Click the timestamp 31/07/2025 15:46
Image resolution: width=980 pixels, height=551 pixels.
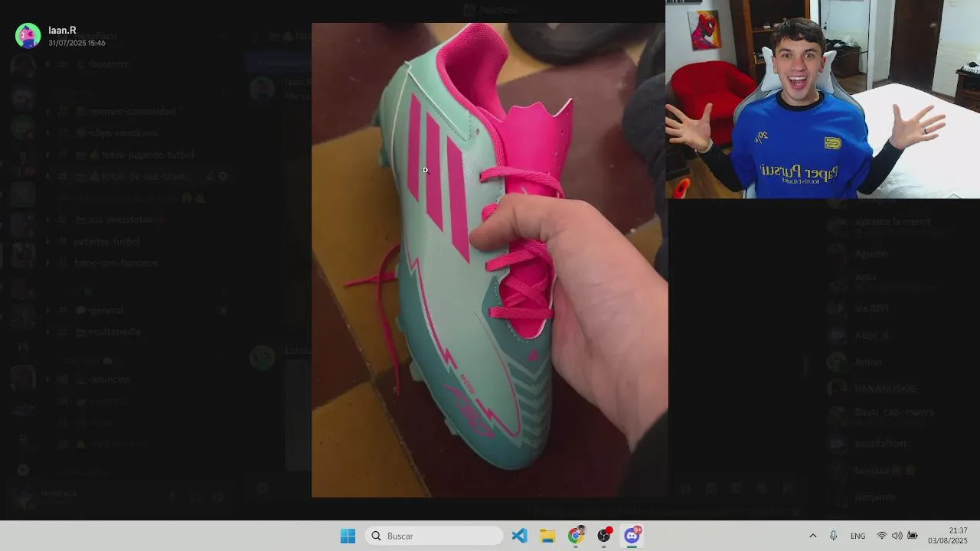point(77,43)
